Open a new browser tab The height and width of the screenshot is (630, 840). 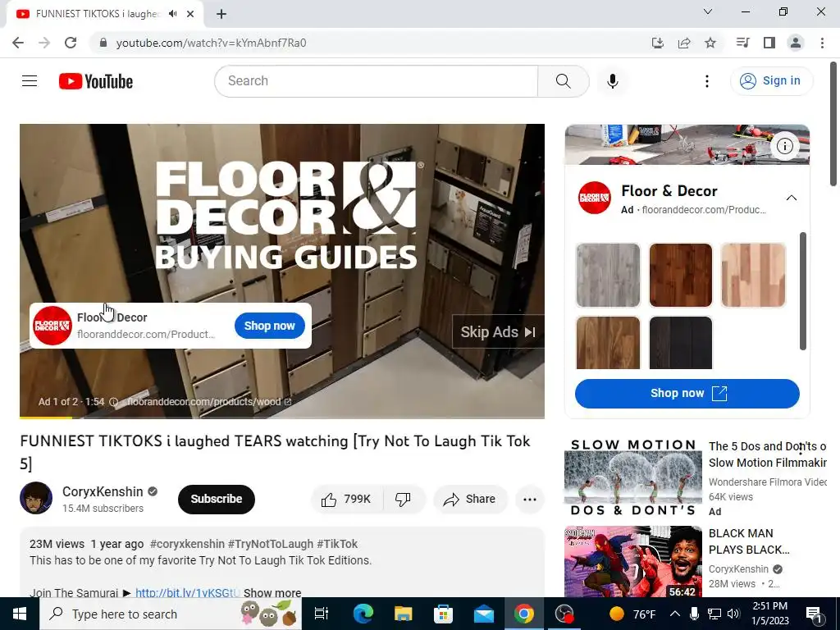click(x=221, y=14)
